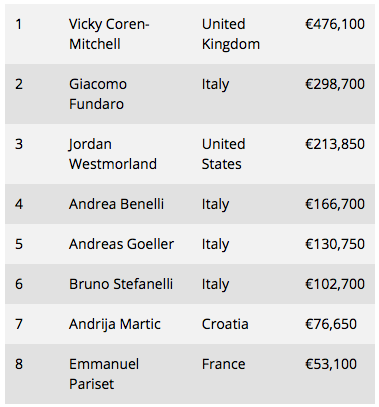Select United Kingdom country cell

click(231, 34)
